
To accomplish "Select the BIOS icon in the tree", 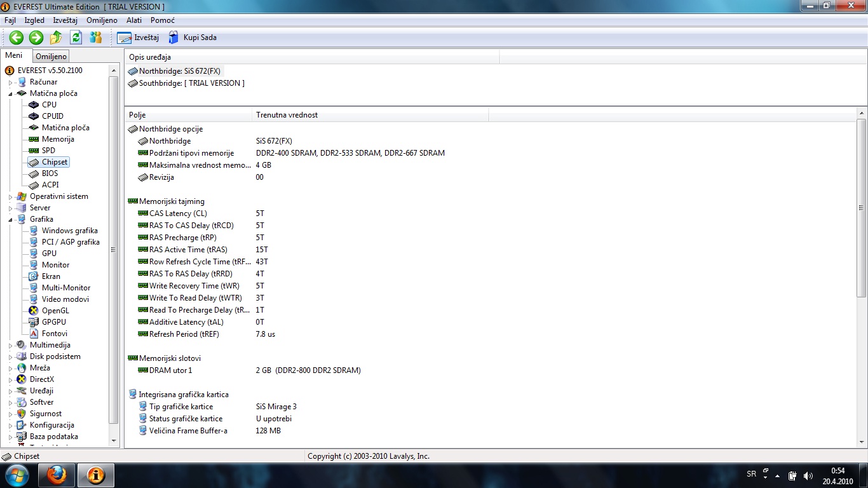I will coord(34,173).
